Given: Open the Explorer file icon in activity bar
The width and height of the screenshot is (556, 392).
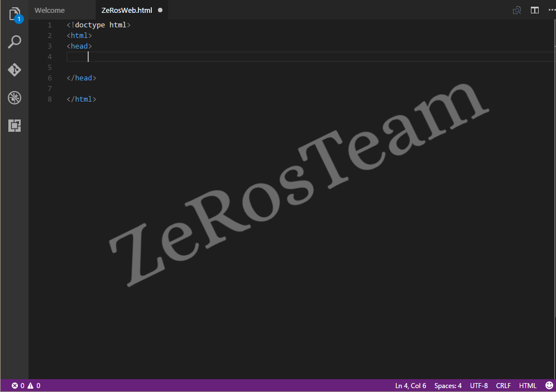Looking at the screenshot, I should (x=15, y=15).
